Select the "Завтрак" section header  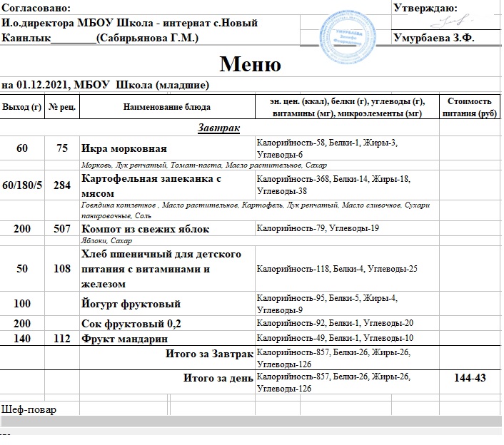click(218, 128)
